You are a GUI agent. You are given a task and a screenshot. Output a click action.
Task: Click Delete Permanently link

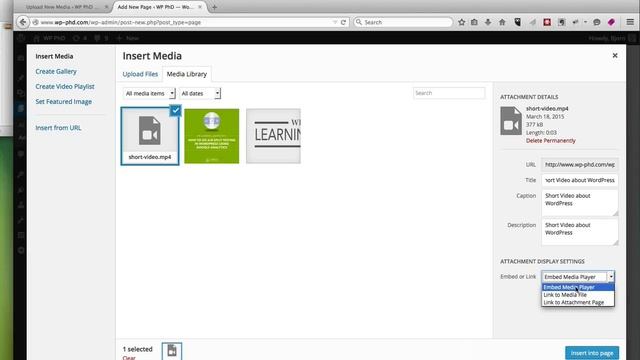(551, 140)
